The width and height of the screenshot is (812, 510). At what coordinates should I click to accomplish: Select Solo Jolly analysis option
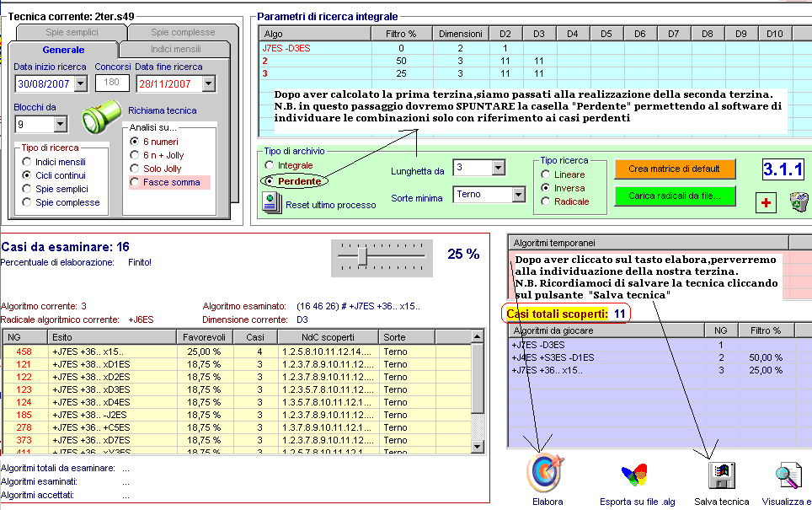pyautogui.click(x=135, y=169)
